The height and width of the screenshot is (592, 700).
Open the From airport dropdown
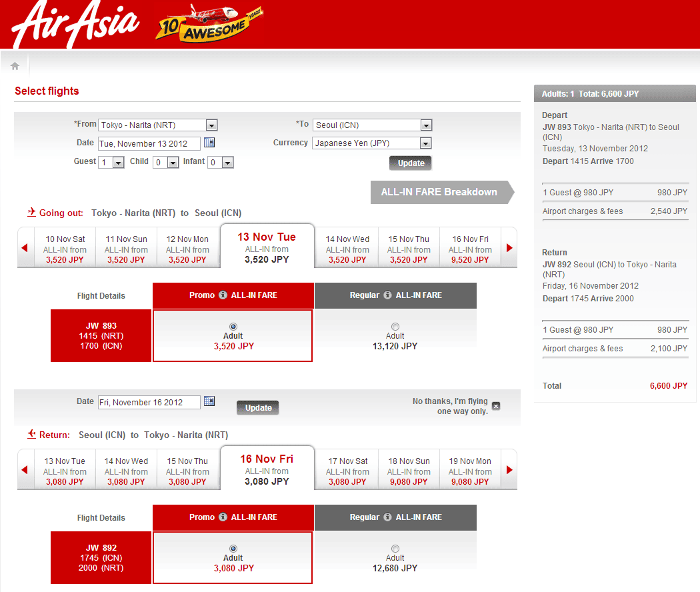pos(211,125)
